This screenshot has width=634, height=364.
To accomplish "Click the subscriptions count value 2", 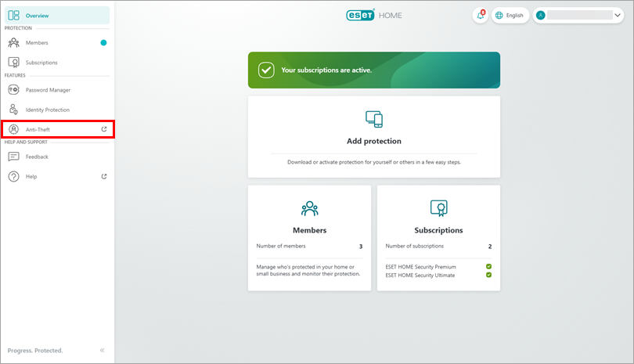I will pyautogui.click(x=490, y=247).
